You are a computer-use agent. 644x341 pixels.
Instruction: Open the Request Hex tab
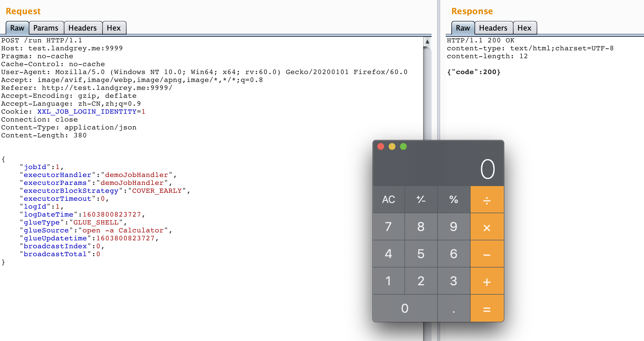pos(114,28)
